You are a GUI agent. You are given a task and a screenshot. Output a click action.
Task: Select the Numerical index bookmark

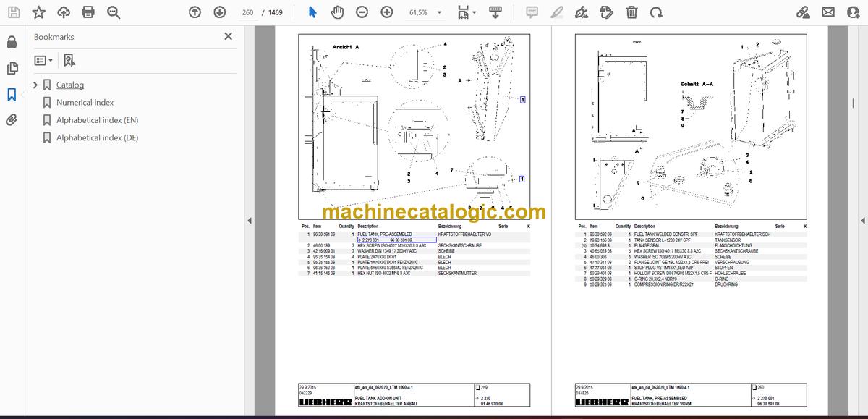pos(85,103)
